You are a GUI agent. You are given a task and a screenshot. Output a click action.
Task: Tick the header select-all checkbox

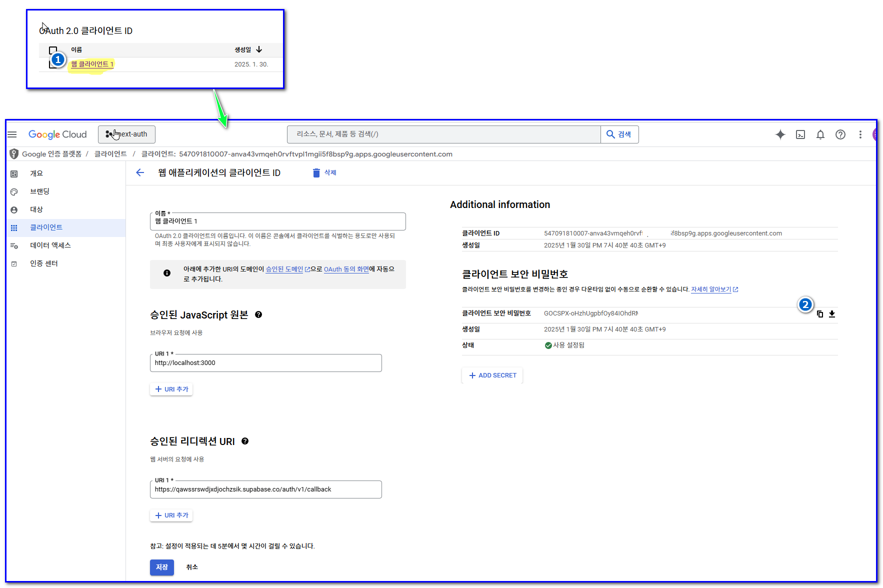53,50
